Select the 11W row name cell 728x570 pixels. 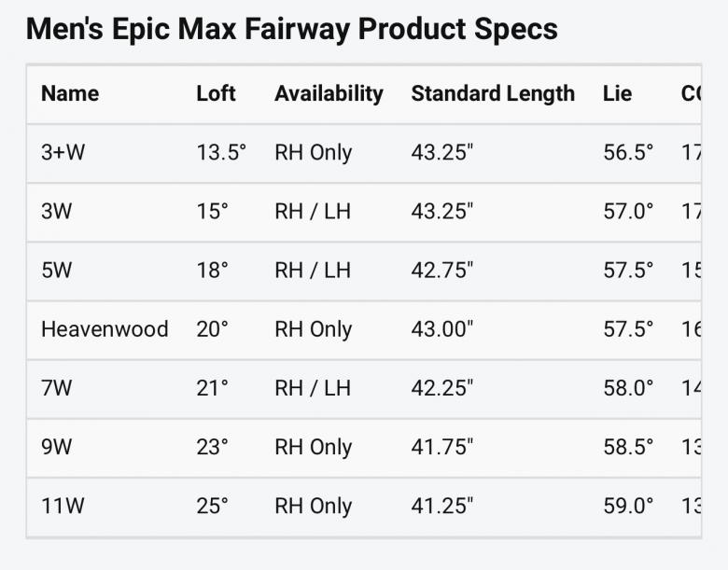point(63,507)
